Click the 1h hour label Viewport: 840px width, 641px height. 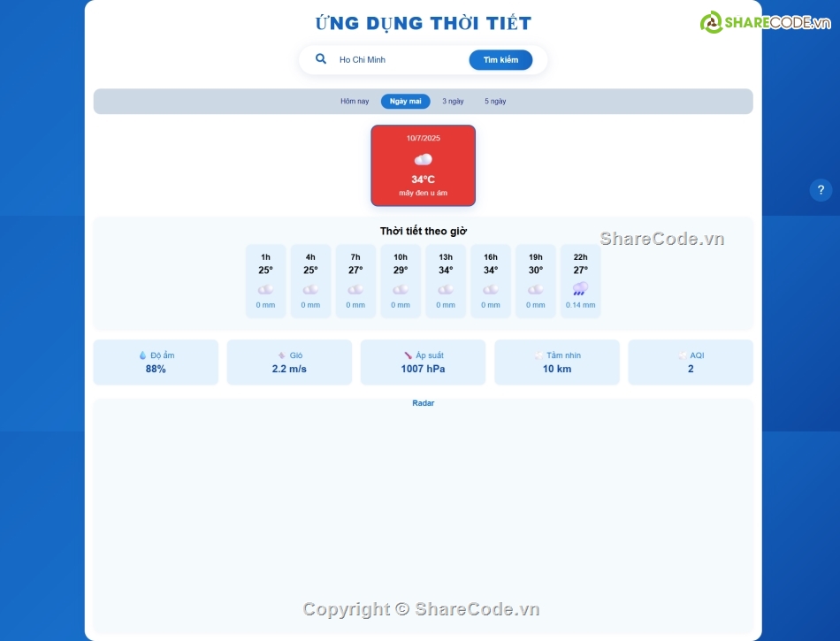tap(266, 257)
